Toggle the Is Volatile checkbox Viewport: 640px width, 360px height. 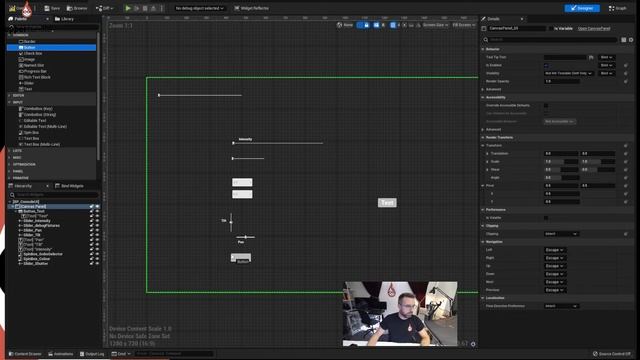pos(546,218)
